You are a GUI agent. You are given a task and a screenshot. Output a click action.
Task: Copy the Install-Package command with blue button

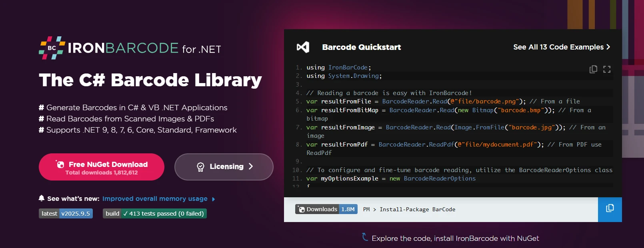pos(610,209)
